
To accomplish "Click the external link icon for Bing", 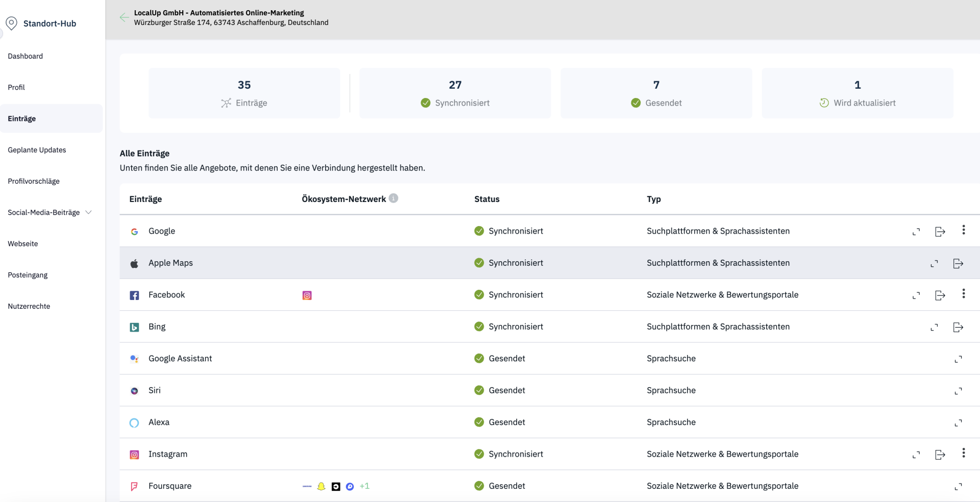I will [x=958, y=327].
